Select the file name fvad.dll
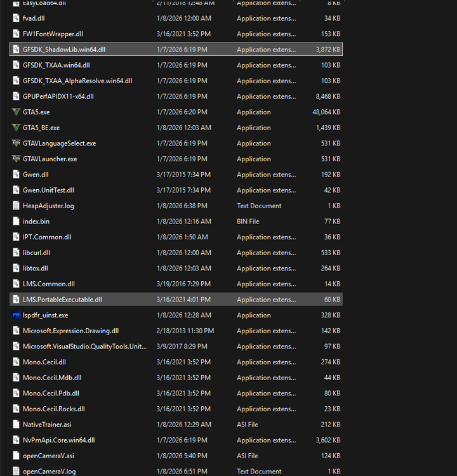The width and height of the screenshot is (457, 476). click(34, 18)
